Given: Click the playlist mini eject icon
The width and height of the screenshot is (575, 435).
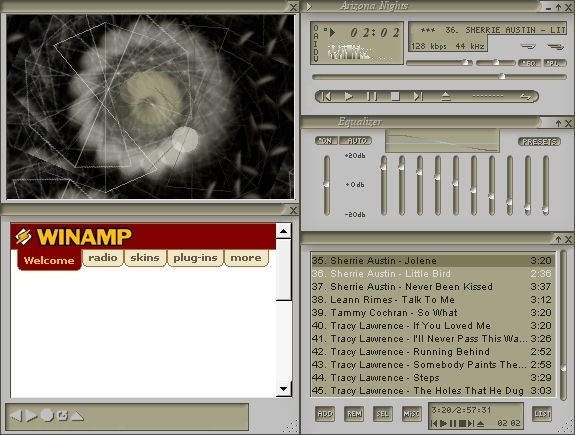Looking at the screenshot, I should click(481, 423).
